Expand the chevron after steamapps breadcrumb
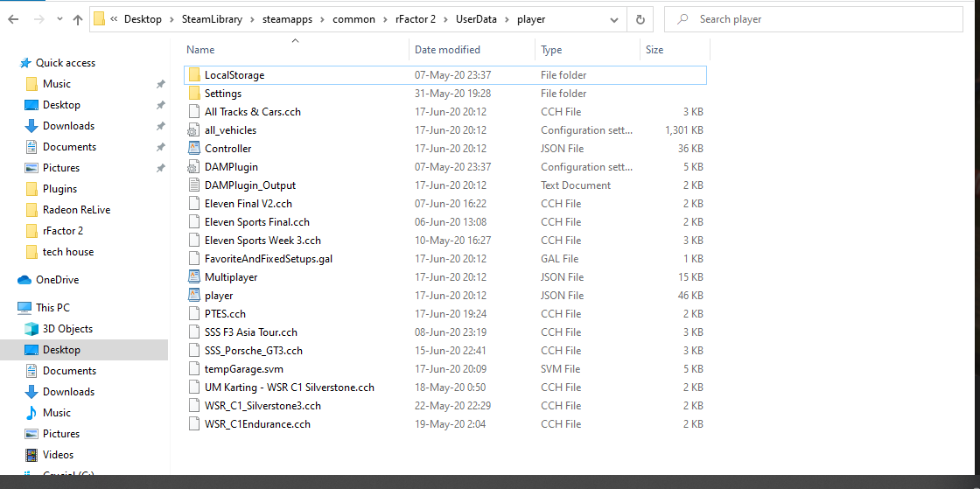Viewport: 980px width, 489px height. tap(323, 19)
